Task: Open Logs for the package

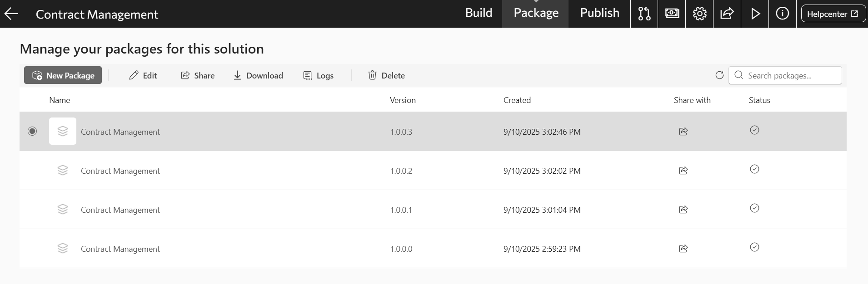Action: (x=318, y=75)
